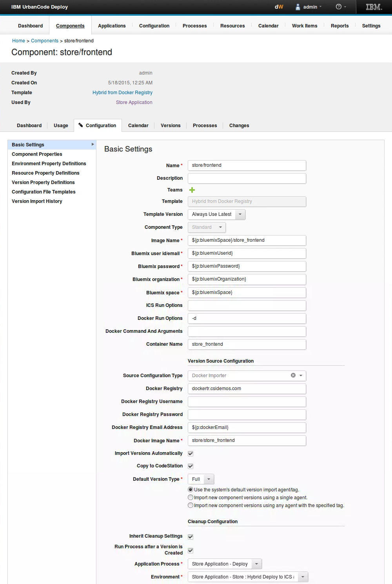The width and height of the screenshot is (392, 584).
Task: Click Home breadcrumb link
Action: point(18,41)
